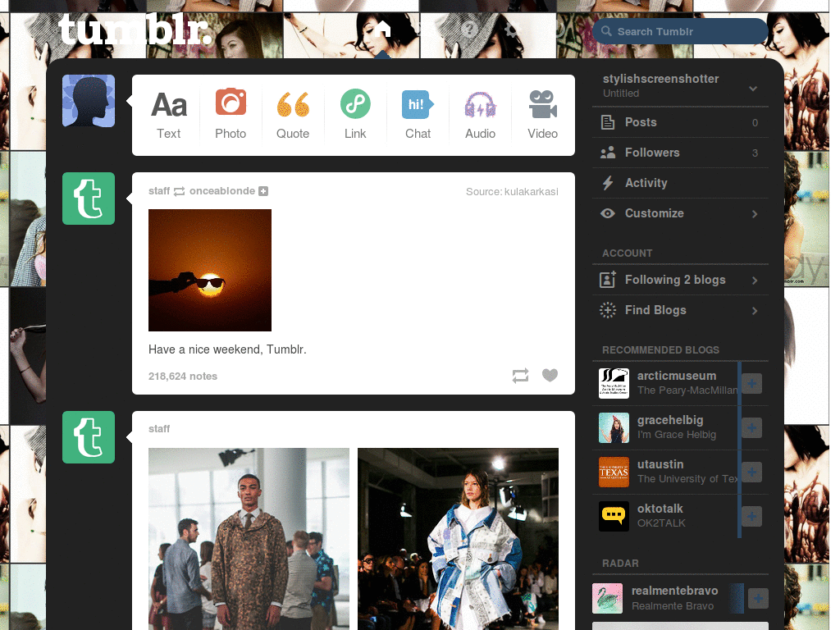Open male model runway photo
The height and width of the screenshot is (630, 840).
(249, 539)
